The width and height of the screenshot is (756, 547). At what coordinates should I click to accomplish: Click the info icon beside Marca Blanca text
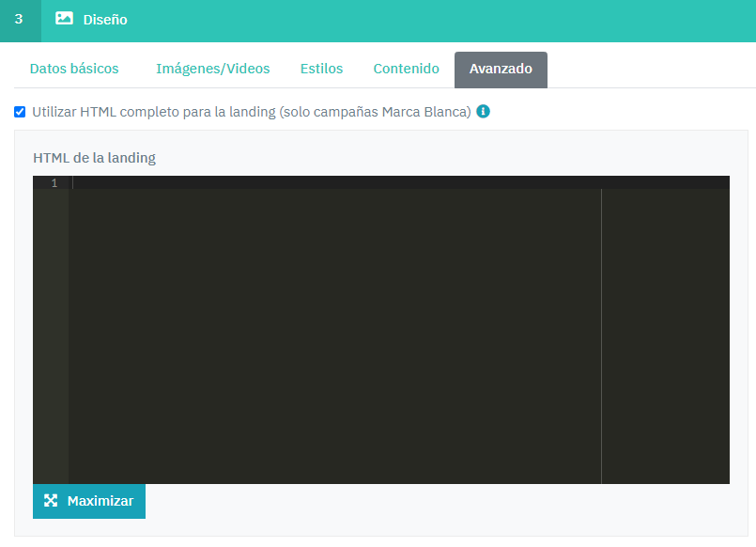click(483, 112)
